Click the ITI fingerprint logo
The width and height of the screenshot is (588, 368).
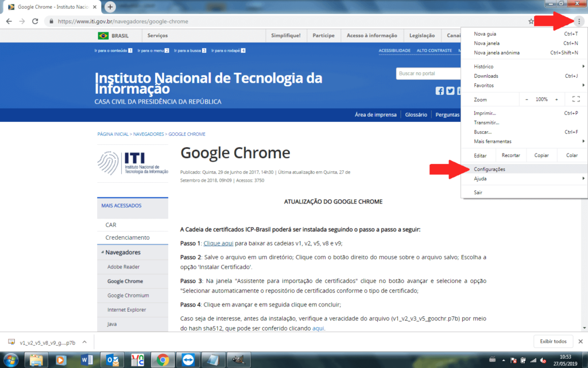[133, 163]
